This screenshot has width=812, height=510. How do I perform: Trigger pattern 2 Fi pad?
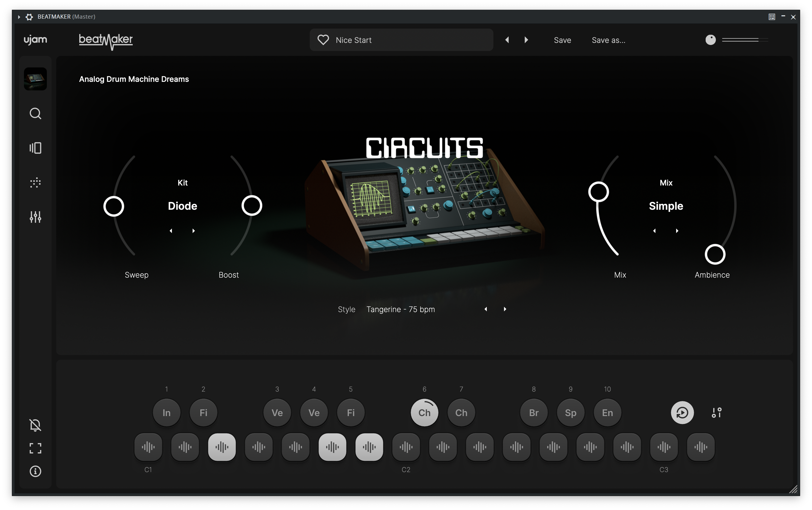pyautogui.click(x=203, y=413)
